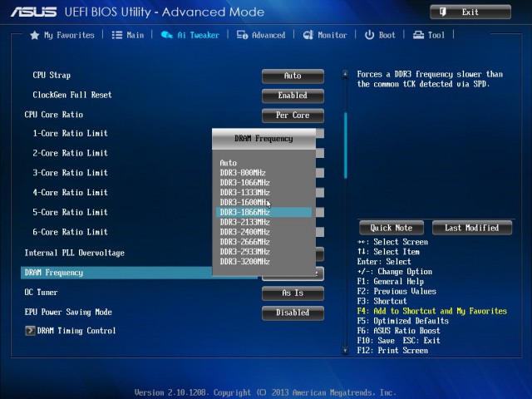This screenshot has width=532, height=399.
Task: Click F12 Print Screen hint
Action: tap(392, 351)
